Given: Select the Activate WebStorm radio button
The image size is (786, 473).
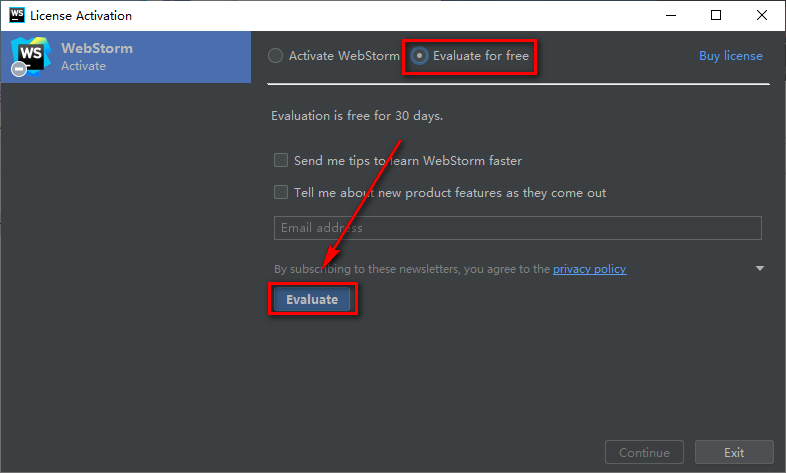Looking at the screenshot, I should [x=276, y=56].
